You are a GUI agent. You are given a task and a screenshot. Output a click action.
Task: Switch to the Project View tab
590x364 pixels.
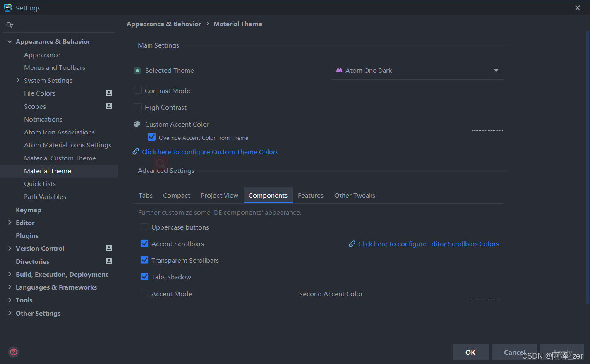coord(219,195)
